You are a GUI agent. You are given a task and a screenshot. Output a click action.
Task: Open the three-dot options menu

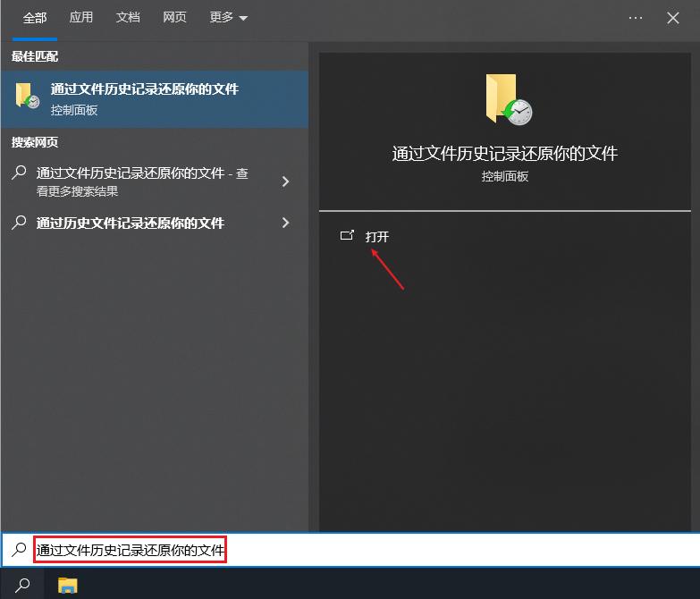636,18
